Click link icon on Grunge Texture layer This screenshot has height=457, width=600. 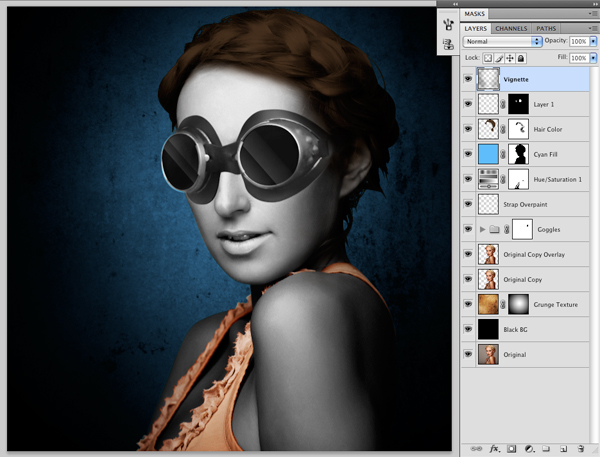503,304
